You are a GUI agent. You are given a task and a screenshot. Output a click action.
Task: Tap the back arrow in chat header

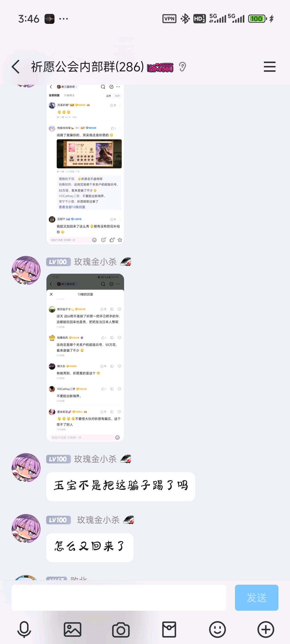(x=16, y=67)
